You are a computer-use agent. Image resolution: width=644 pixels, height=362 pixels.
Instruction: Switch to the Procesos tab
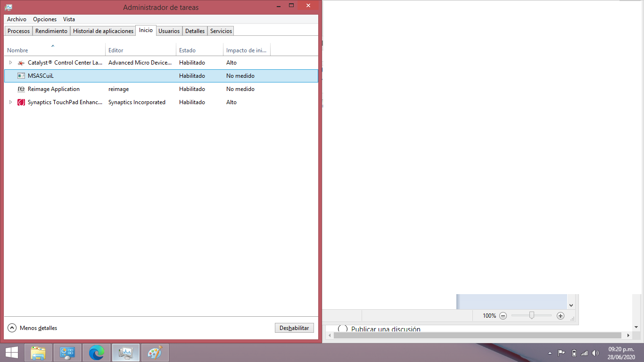click(19, 31)
